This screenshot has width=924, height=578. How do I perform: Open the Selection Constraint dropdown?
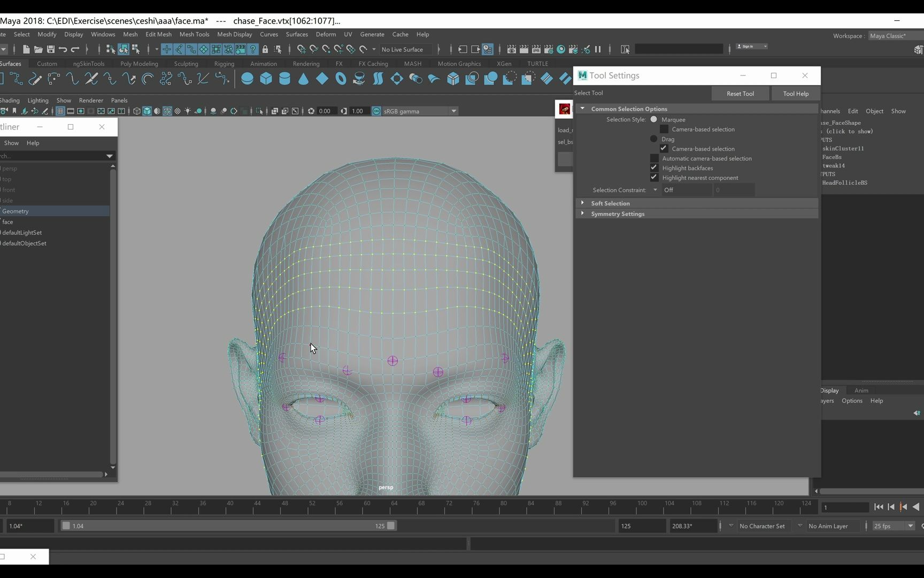655,189
